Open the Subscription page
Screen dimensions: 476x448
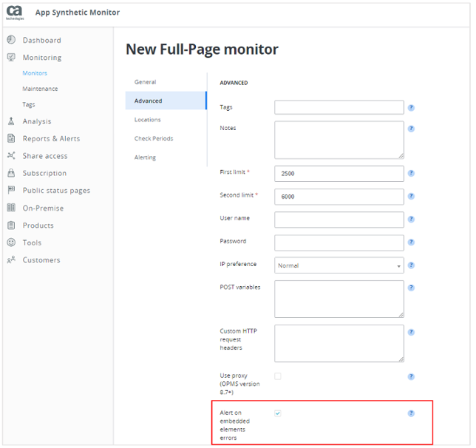coord(44,173)
